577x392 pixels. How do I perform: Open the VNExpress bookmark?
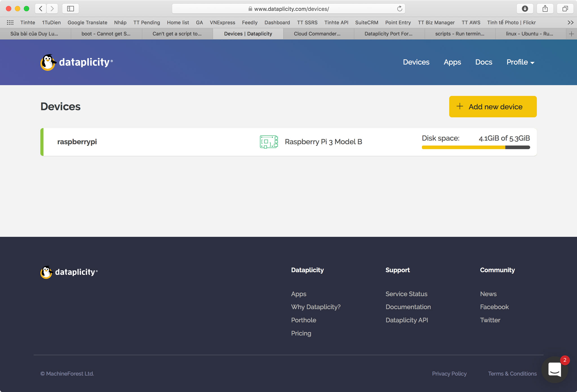pyautogui.click(x=222, y=23)
